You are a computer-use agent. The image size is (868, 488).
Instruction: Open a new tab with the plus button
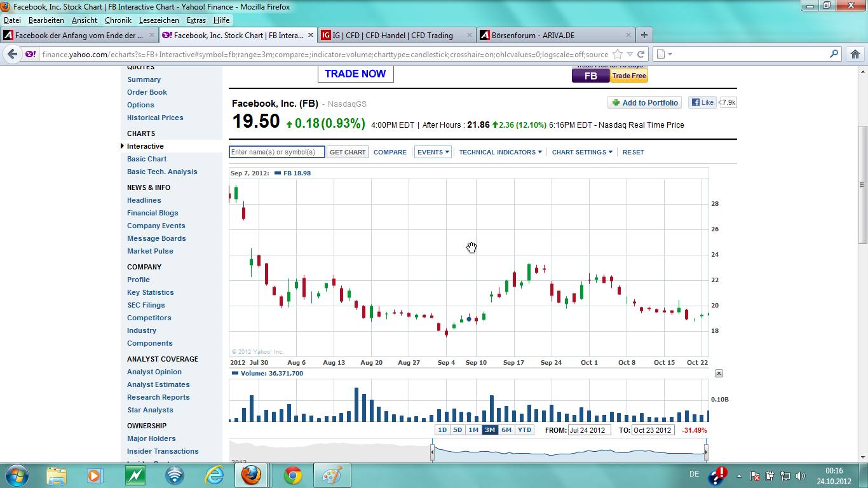pyautogui.click(x=644, y=35)
